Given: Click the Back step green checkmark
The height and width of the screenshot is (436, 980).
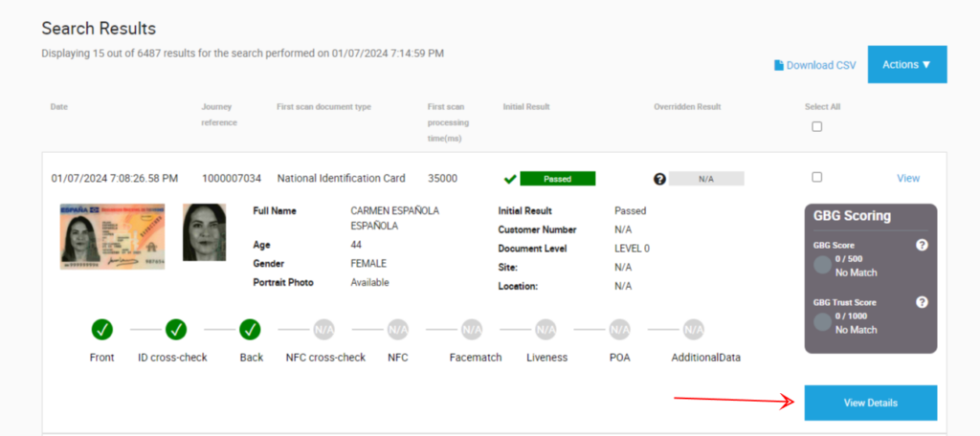Looking at the screenshot, I should 250,330.
